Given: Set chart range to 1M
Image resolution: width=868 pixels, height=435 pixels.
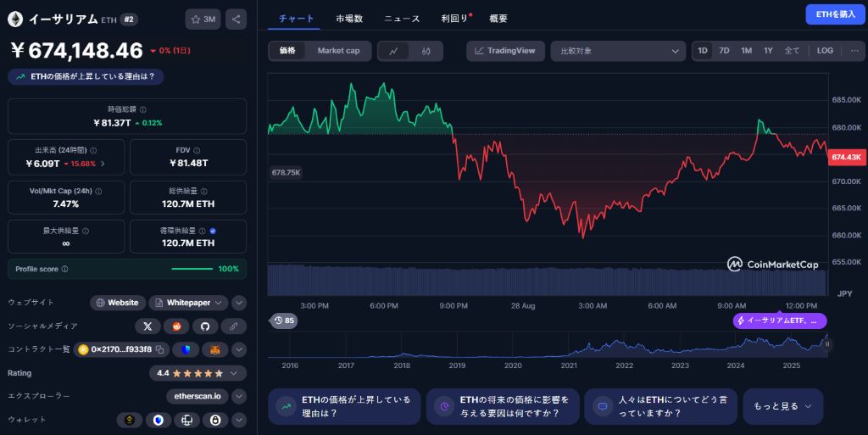Looking at the screenshot, I should click(x=746, y=51).
